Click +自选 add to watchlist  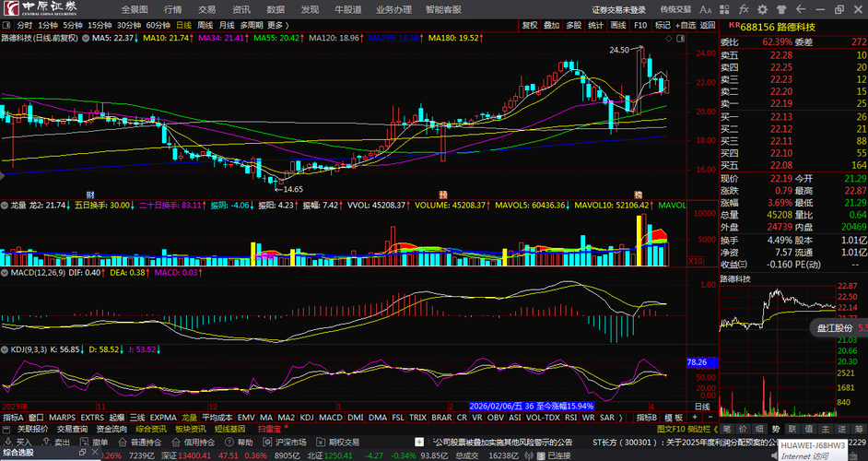[686, 25]
